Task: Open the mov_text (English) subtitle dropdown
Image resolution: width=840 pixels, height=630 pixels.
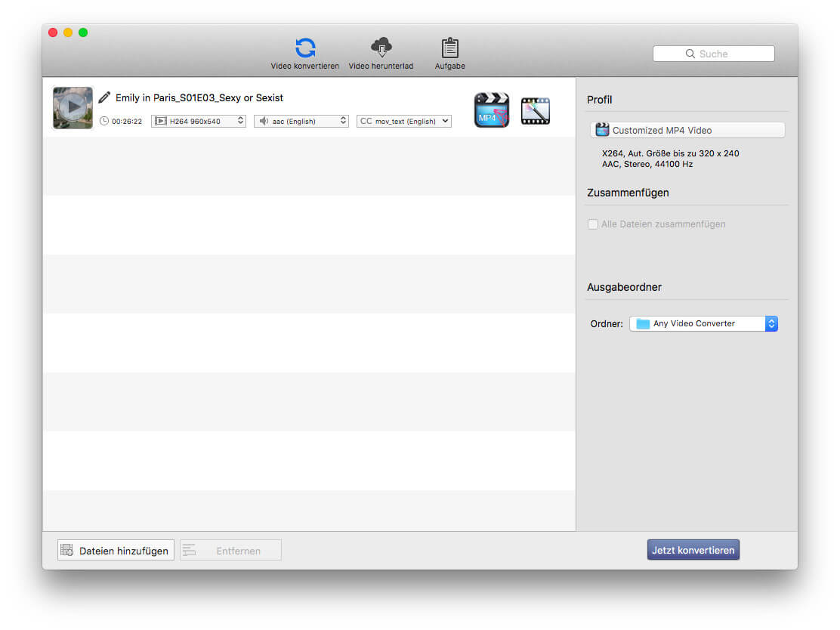Action: 404,121
